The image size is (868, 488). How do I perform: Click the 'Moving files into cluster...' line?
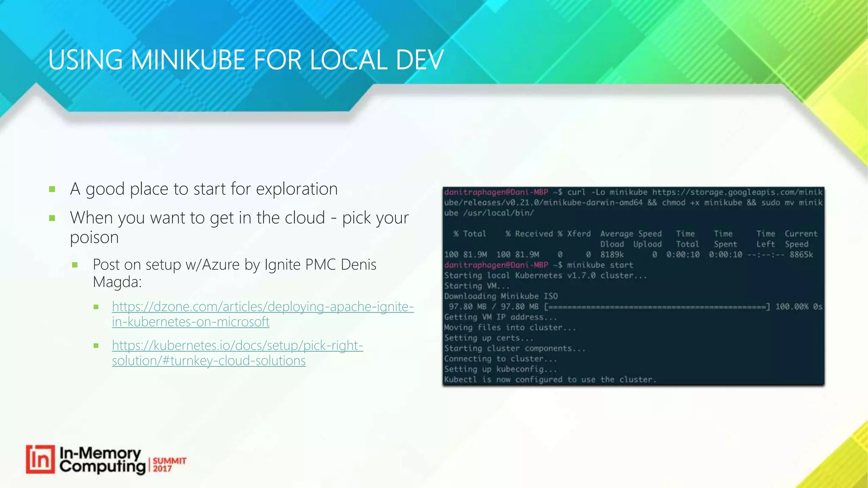click(x=510, y=327)
